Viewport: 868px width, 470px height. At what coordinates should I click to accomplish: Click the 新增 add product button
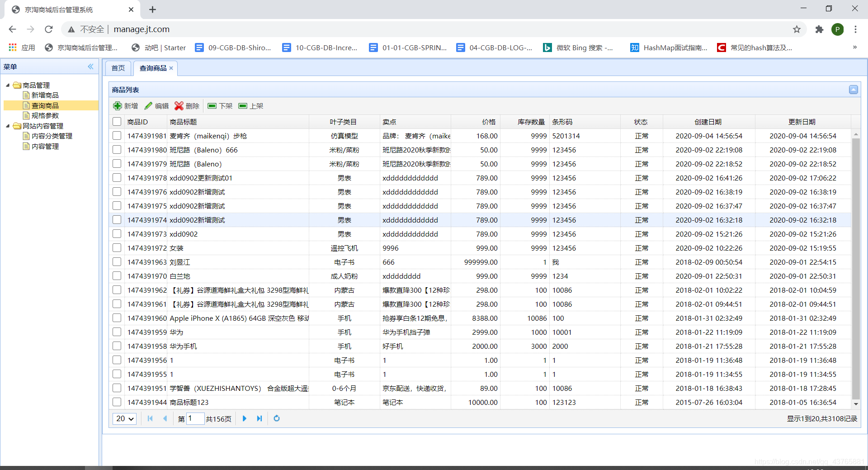(x=126, y=106)
